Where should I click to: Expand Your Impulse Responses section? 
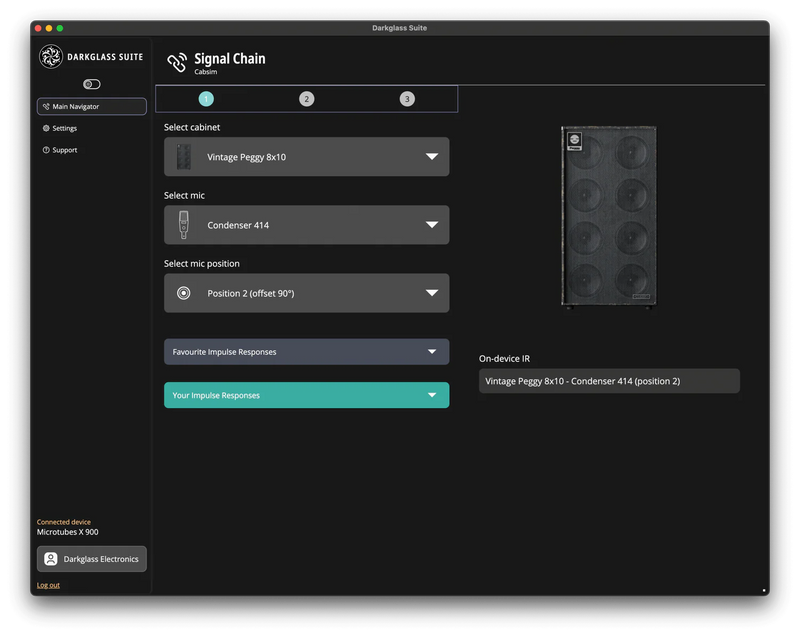[x=306, y=395]
